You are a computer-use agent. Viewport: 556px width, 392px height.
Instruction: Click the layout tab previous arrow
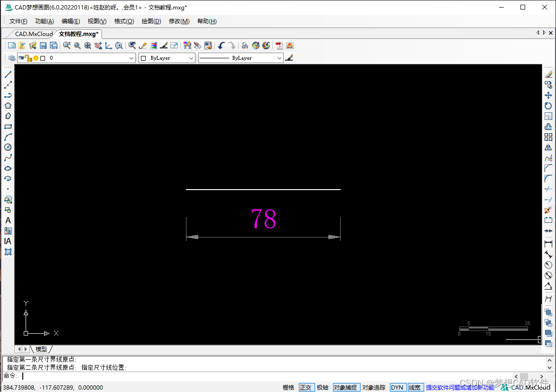19,349
